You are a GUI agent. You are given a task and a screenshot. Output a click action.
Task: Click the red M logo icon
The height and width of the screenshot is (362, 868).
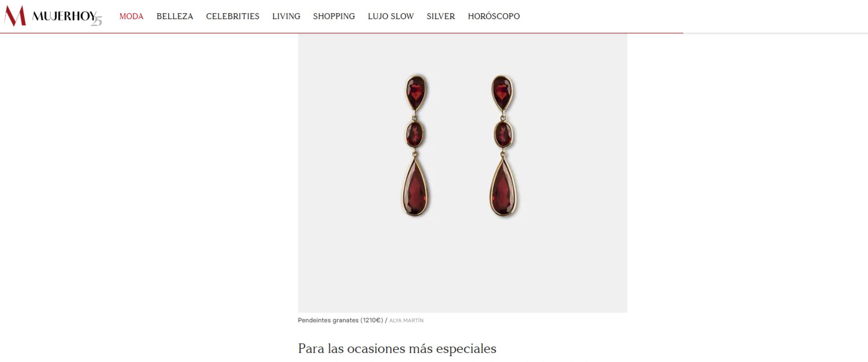pyautogui.click(x=15, y=16)
